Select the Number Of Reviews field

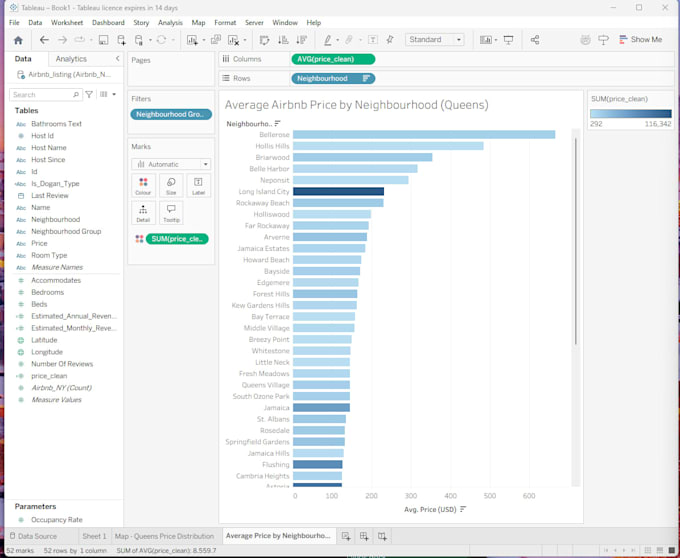tap(62, 364)
